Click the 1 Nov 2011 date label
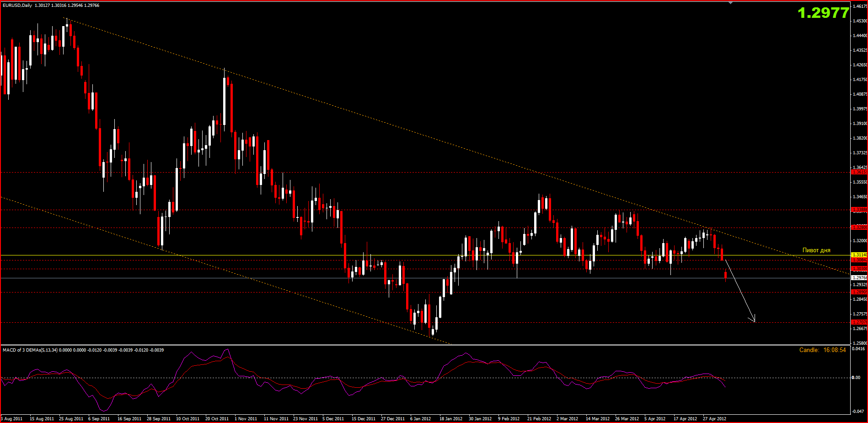Image resolution: width=868 pixels, height=423 pixels. pos(246,419)
